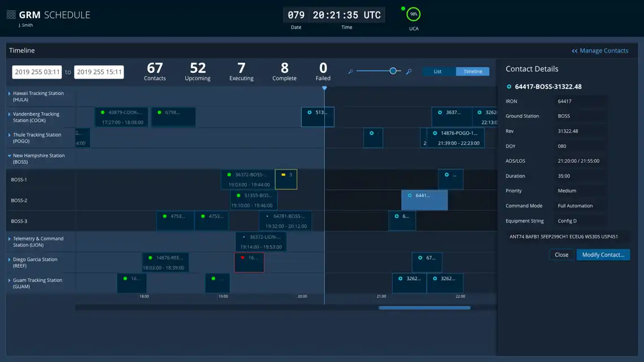Close the Contact Details panel
The width and height of the screenshot is (644, 362).
562,255
